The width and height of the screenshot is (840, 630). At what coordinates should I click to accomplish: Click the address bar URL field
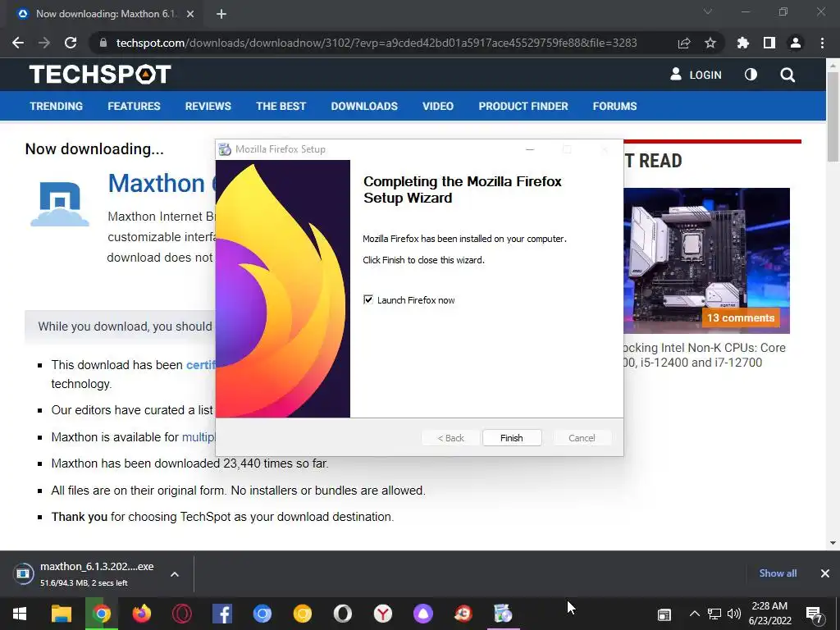click(x=377, y=43)
